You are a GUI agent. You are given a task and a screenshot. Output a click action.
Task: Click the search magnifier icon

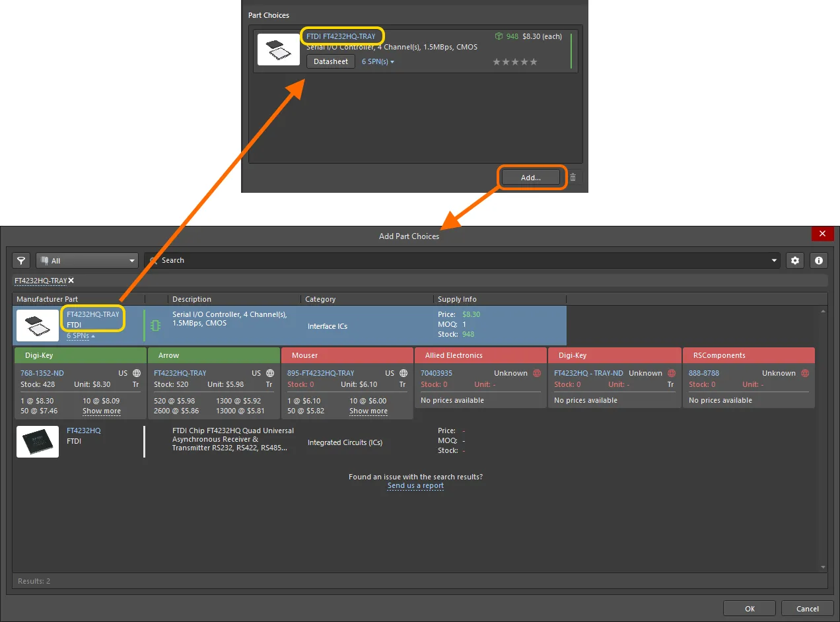(153, 260)
